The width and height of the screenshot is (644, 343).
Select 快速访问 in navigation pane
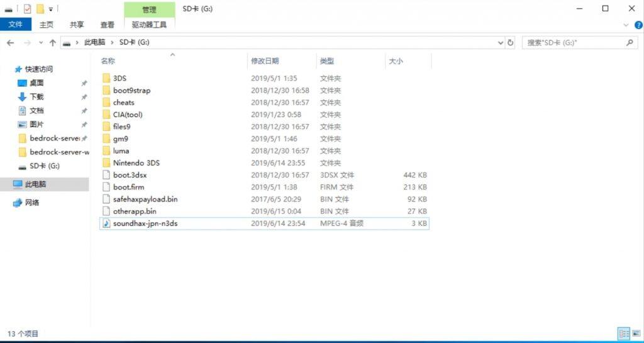click(x=38, y=69)
